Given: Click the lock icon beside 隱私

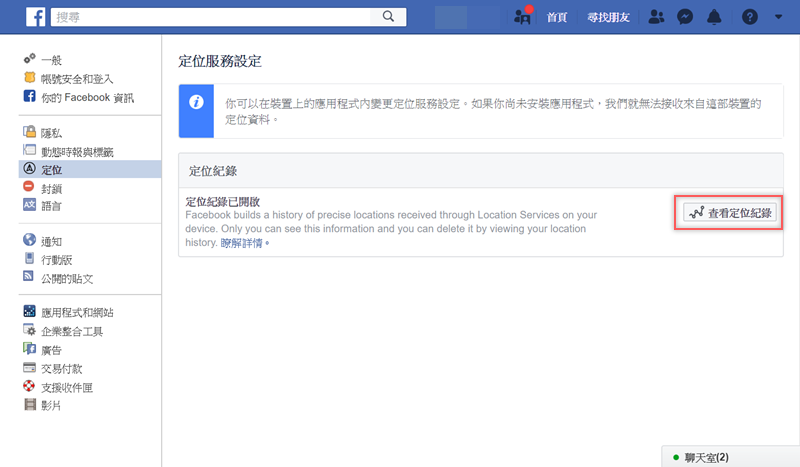Looking at the screenshot, I should (29, 132).
